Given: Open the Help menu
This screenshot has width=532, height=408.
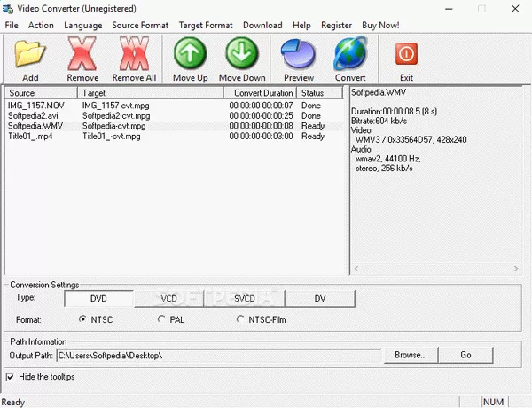Looking at the screenshot, I should 301,26.
